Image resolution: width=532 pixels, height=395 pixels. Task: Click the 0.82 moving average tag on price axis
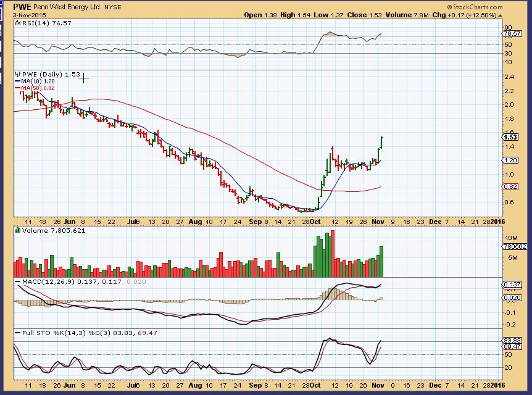coord(510,186)
